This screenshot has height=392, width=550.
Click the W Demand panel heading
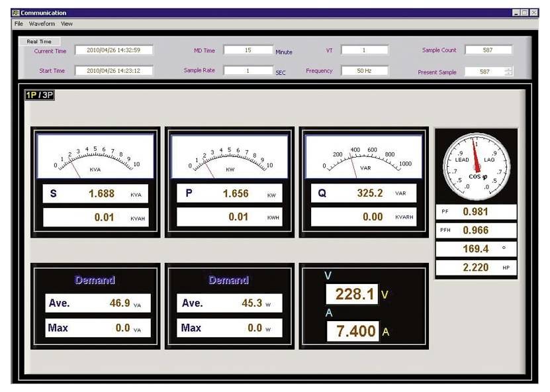tap(229, 280)
